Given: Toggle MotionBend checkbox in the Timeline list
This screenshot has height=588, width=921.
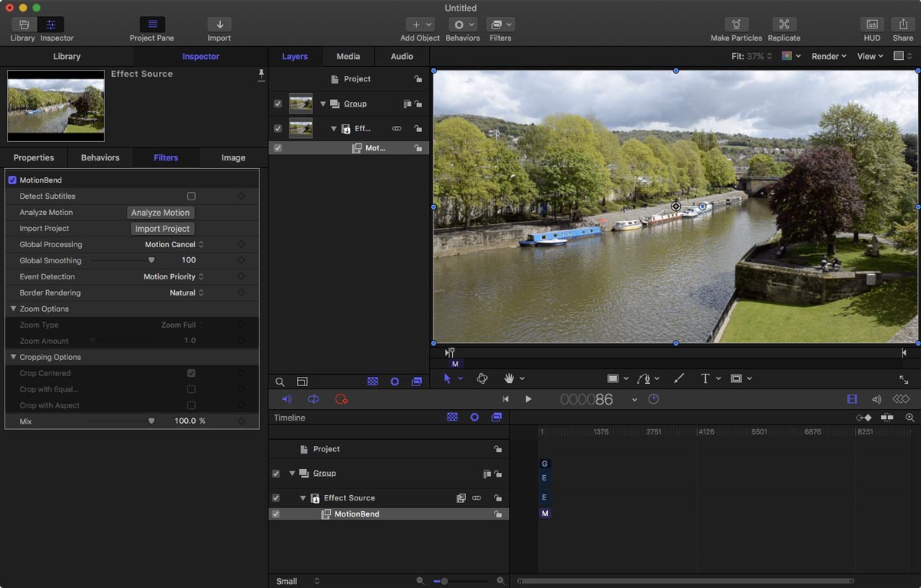Looking at the screenshot, I should 276,514.
